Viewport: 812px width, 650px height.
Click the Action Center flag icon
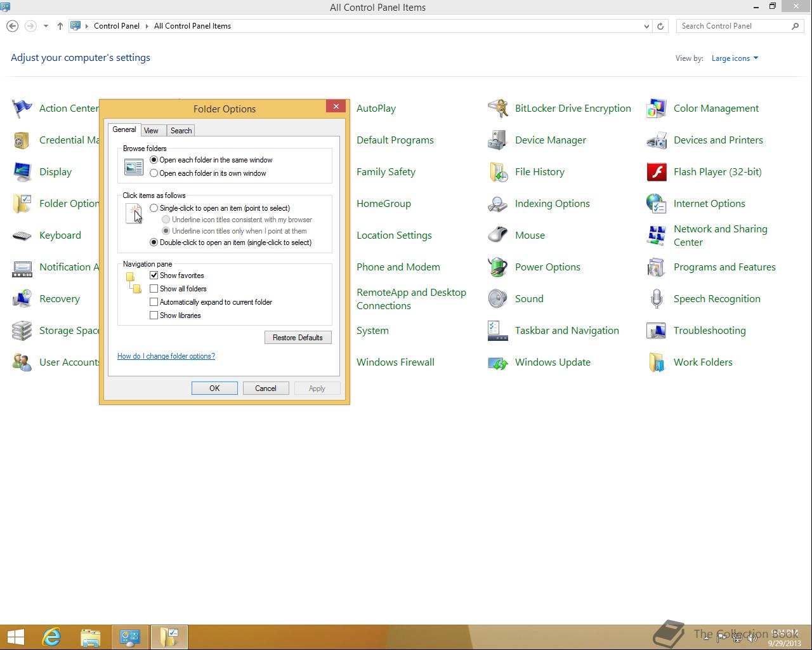coord(22,109)
